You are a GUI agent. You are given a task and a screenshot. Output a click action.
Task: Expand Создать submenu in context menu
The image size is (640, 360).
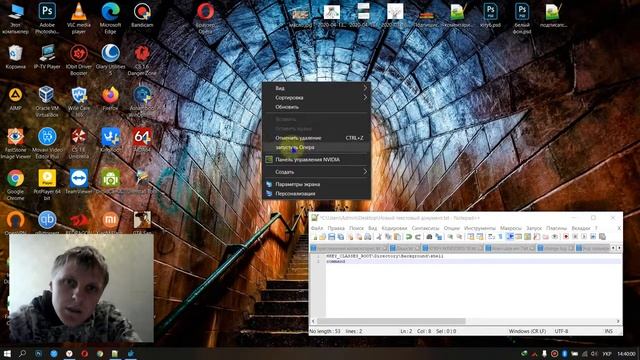click(x=316, y=172)
